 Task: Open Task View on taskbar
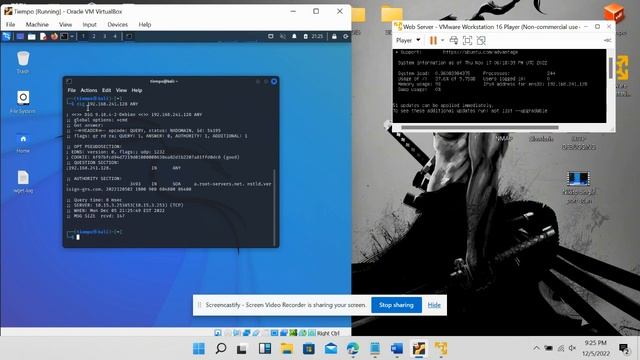pos(242,349)
